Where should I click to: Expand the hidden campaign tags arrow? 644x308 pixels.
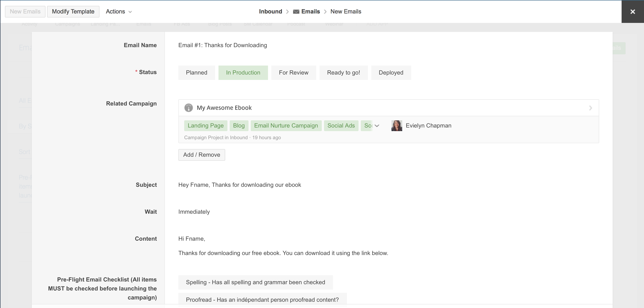[377, 126]
